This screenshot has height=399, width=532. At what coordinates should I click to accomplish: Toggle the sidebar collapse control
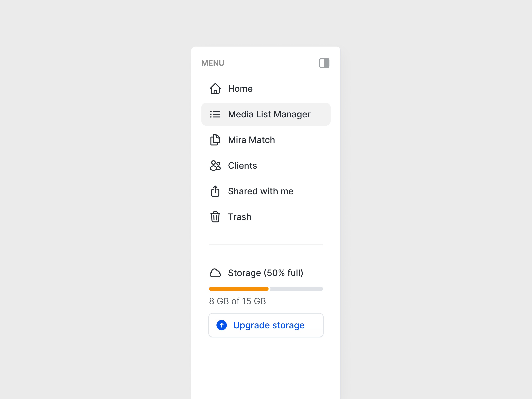[x=324, y=63]
